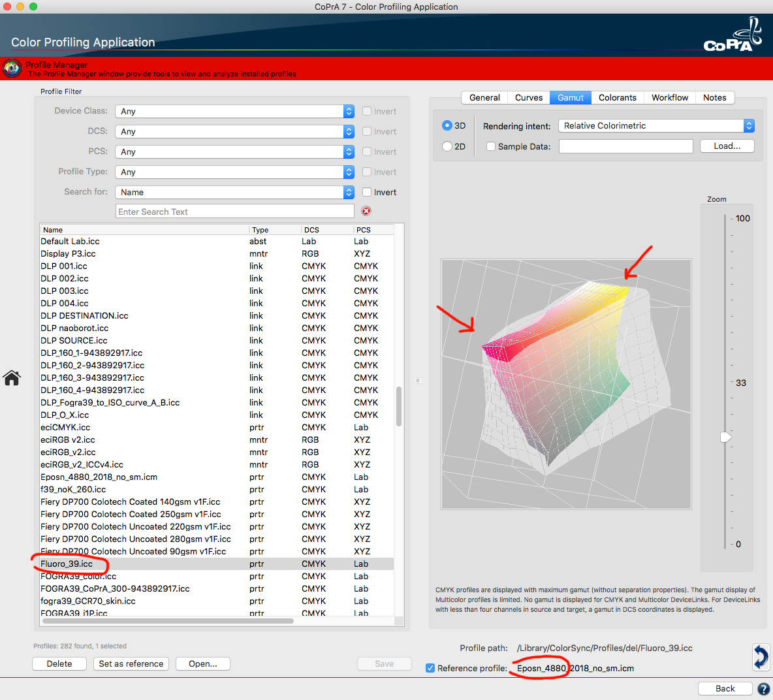Sort by the Name column header
This screenshot has height=700, width=773.
click(144, 230)
